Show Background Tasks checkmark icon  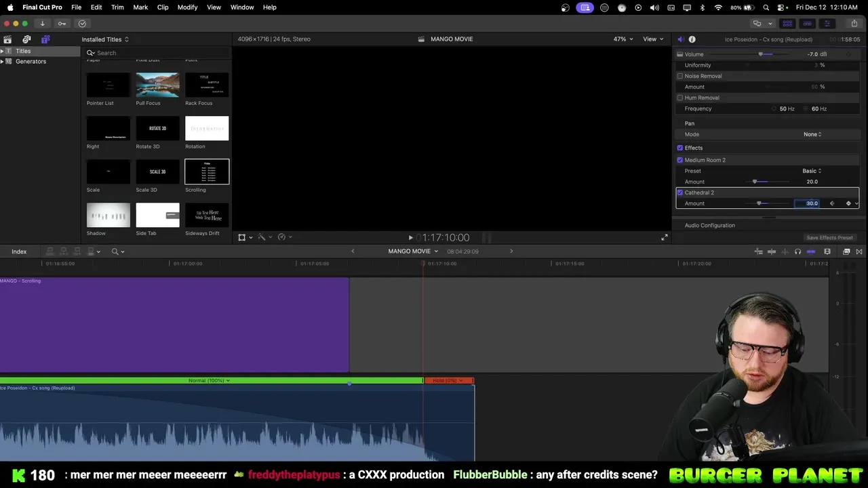pos(82,23)
